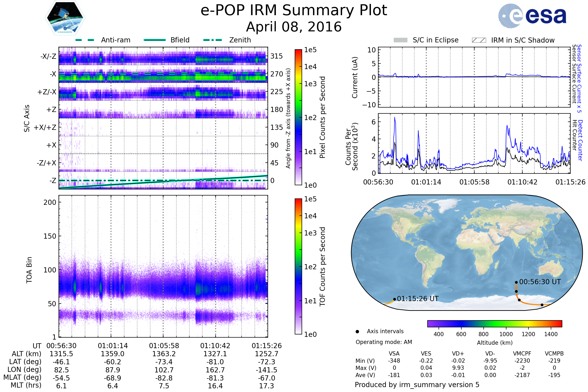Click the ESA logo
Image resolution: width=588 pixels, height=392 pixels.
pyautogui.click(x=532, y=16)
